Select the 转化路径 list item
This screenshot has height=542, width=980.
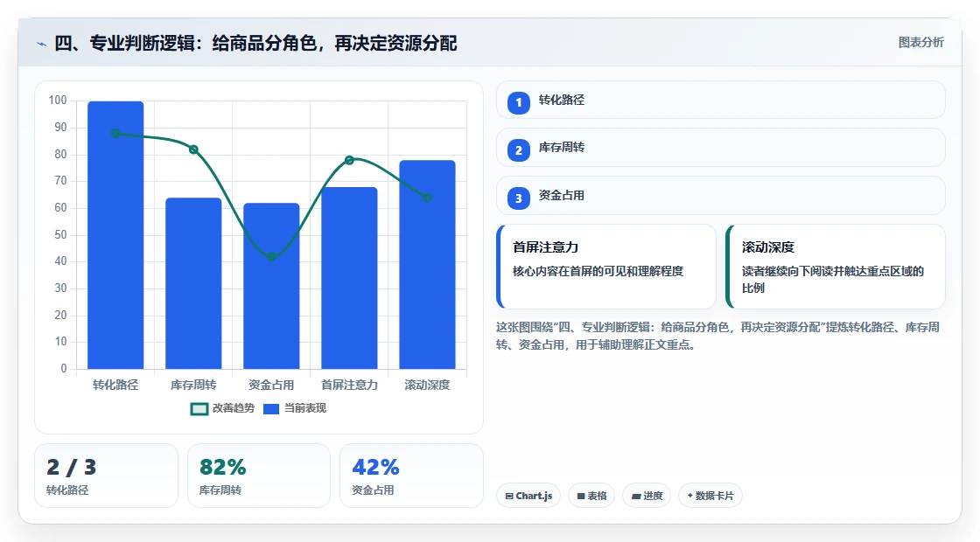[721, 100]
